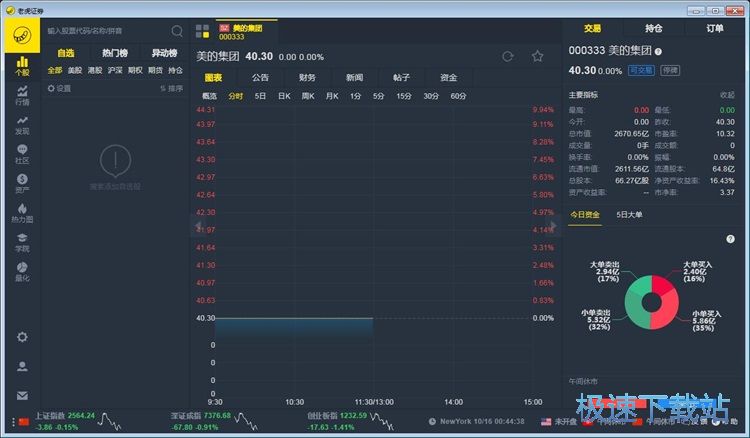This screenshot has height=438, width=750.
Task: Expand the chart panel using the right arrow
Action: (552, 228)
